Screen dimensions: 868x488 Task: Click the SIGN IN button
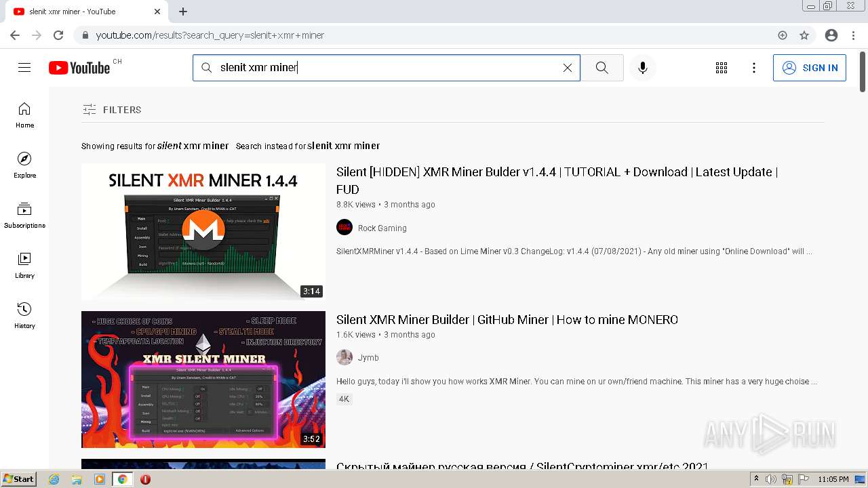pyautogui.click(x=810, y=68)
